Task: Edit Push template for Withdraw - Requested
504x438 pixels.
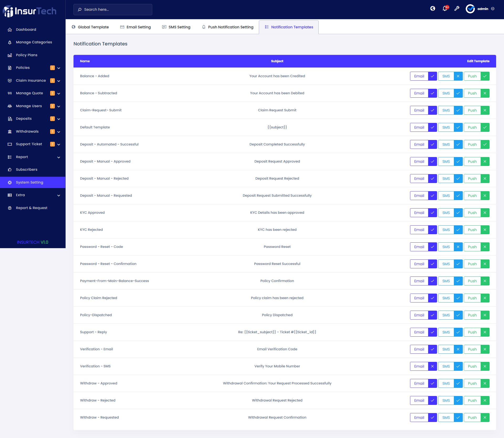Action: coord(472,418)
